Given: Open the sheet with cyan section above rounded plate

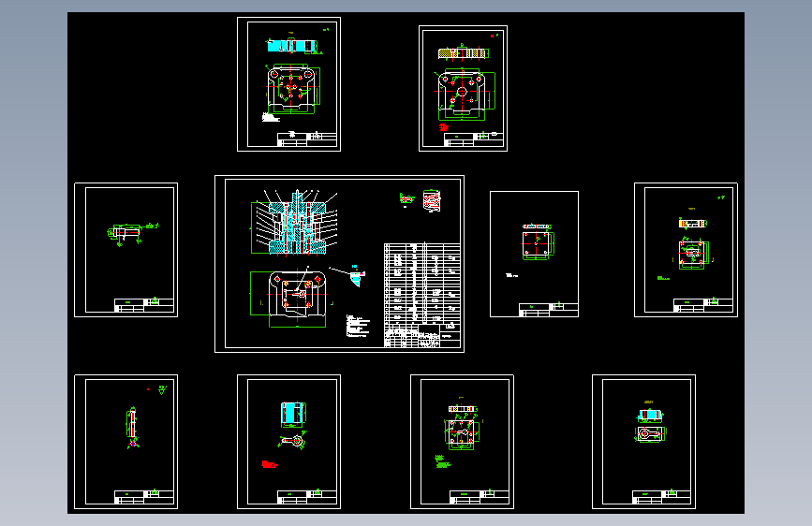Looking at the screenshot, I should (289, 84).
